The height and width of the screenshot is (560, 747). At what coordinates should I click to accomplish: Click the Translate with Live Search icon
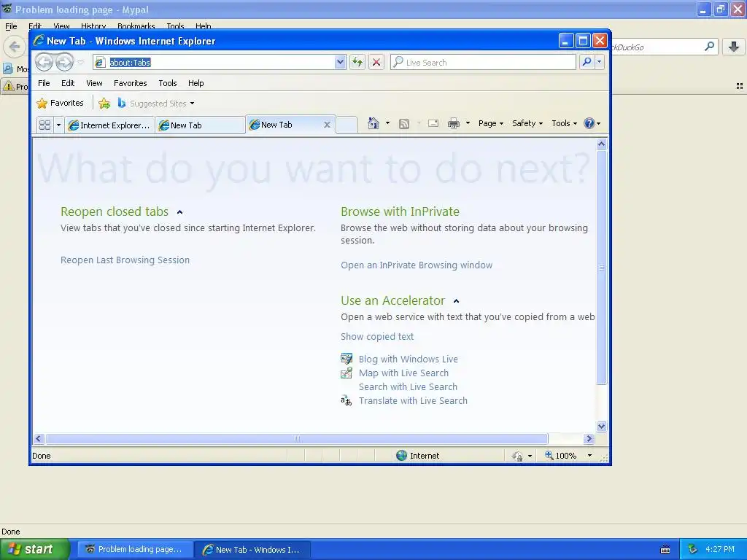click(347, 400)
